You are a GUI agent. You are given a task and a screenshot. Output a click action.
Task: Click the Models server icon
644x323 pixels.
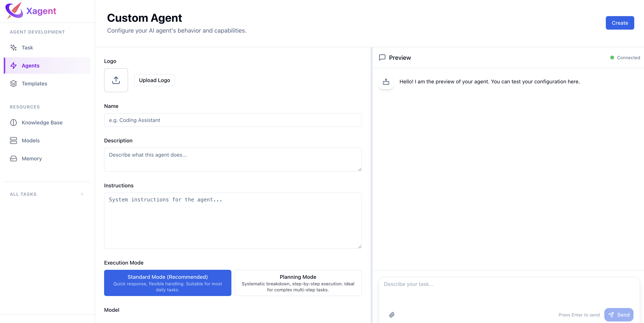13,140
